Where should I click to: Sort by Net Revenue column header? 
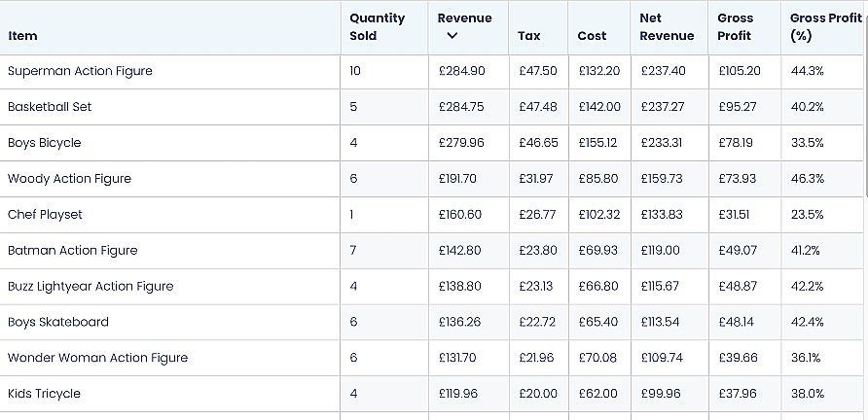[667, 26]
